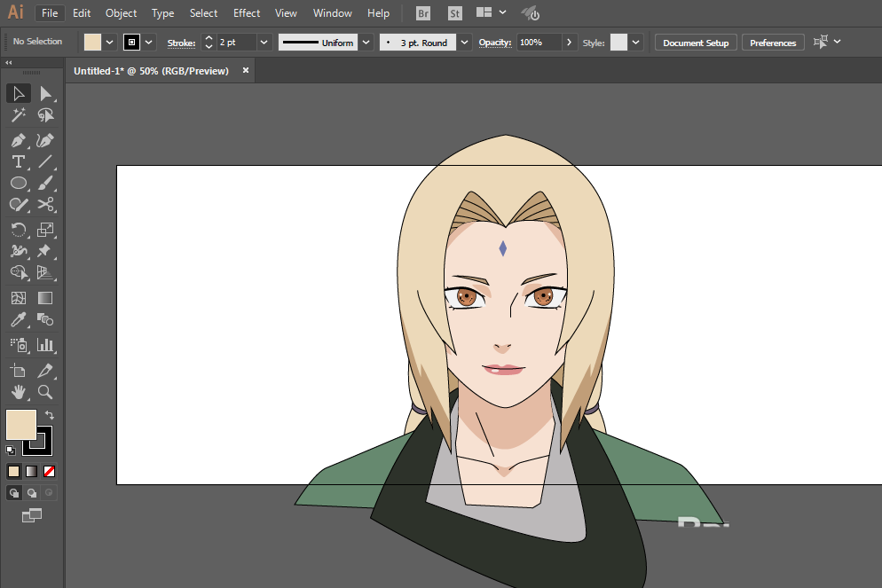
Task: Close the Untitled-1 document tab
Action: pyautogui.click(x=246, y=70)
